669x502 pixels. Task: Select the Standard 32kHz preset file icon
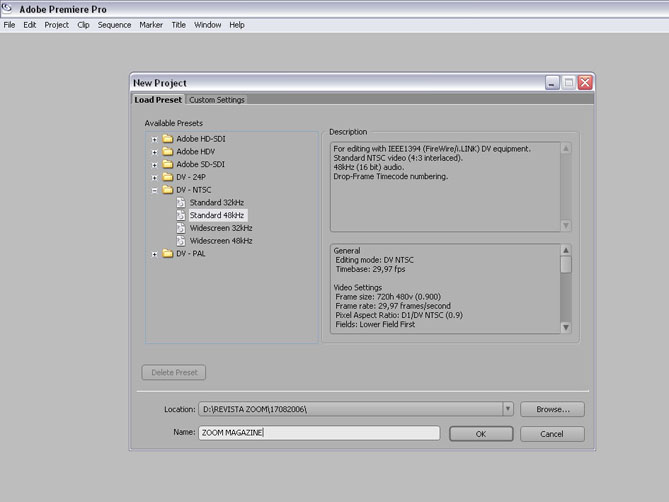[x=182, y=203]
